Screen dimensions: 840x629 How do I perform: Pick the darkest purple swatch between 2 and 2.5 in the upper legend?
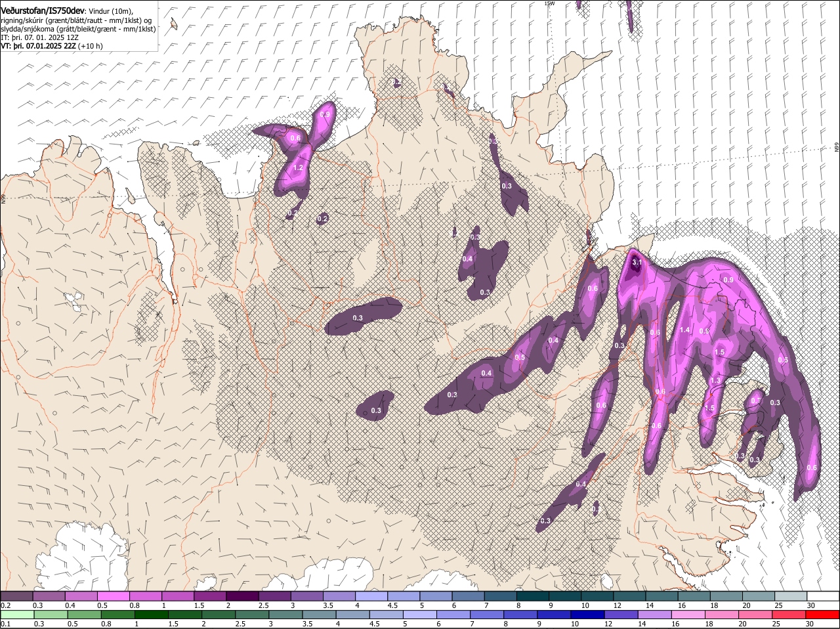tap(243, 596)
